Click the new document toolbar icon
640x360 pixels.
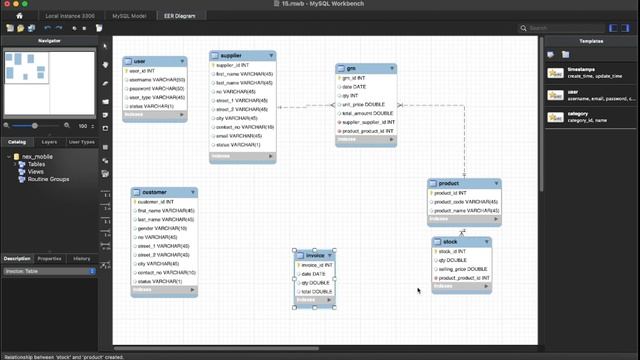pyautogui.click(x=10, y=28)
